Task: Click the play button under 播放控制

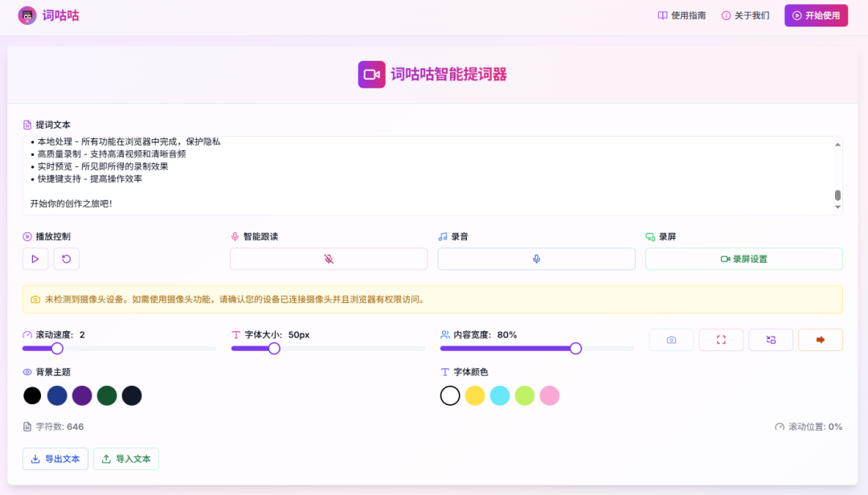Action: click(x=35, y=259)
